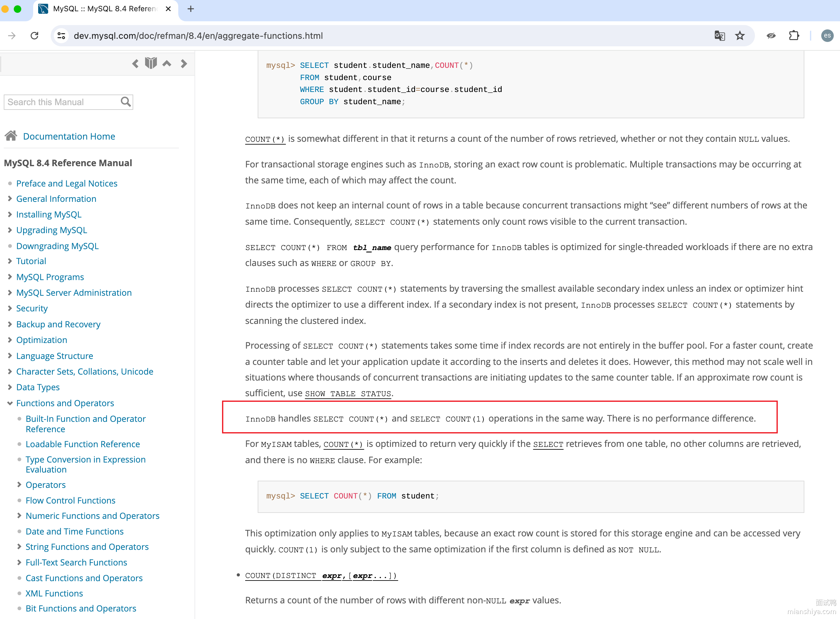Image resolution: width=840 pixels, height=619 pixels.
Task: Open Date and Time Functions page
Action: coord(74,531)
